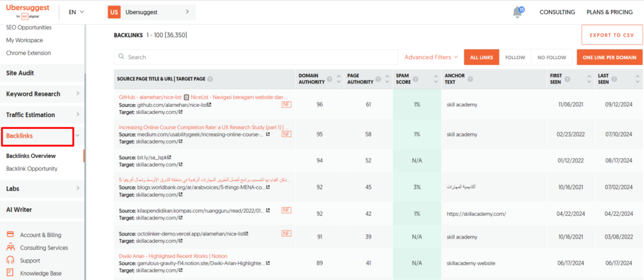Click the NF badge in medium.com row
The height and width of the screenshot is (280, 644).
tap(286, 134)
